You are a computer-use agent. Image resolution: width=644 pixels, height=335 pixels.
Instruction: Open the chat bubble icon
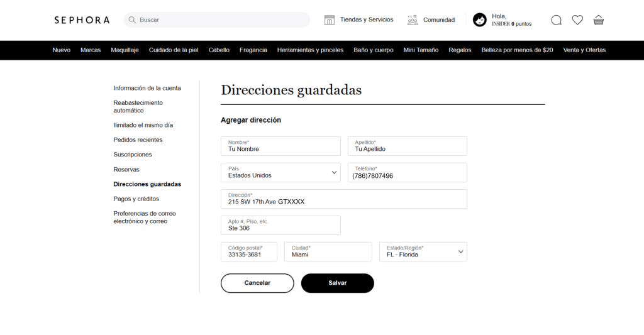556,20
